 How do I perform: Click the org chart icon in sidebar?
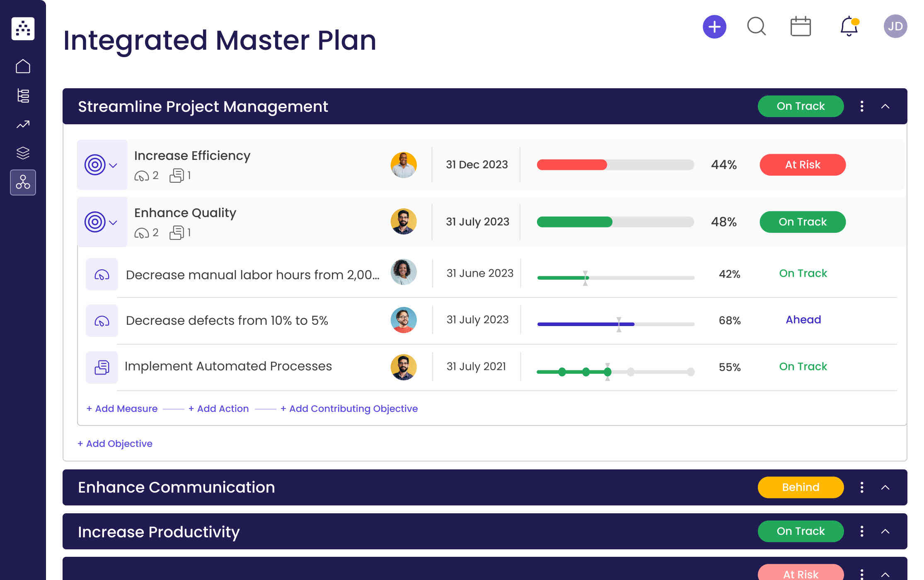[x=23, y=182]
